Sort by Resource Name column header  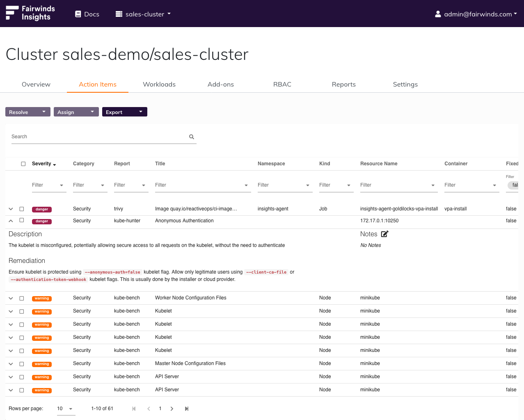tap(379, 164)
